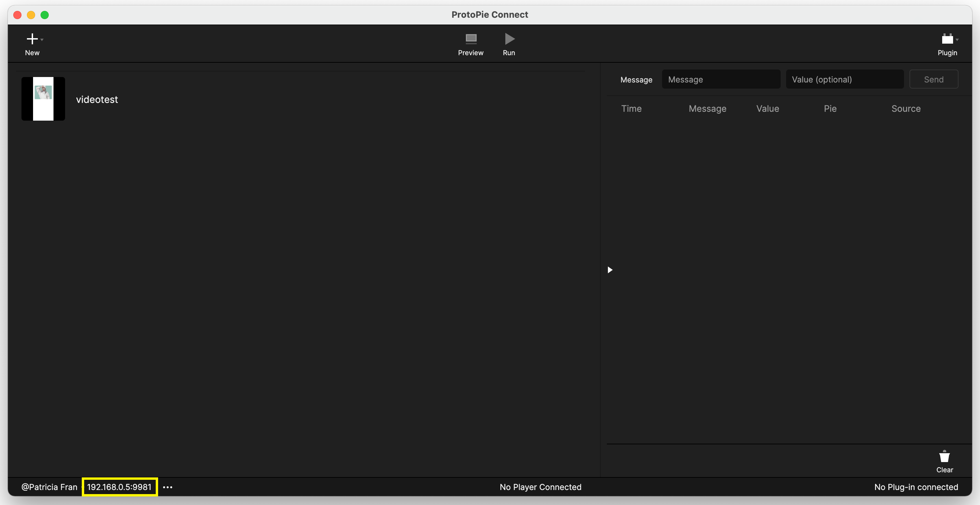Expand the Plugin dropdown arrow
The height and width of the screenshot is (505, 980).
(x=957, y=40)
